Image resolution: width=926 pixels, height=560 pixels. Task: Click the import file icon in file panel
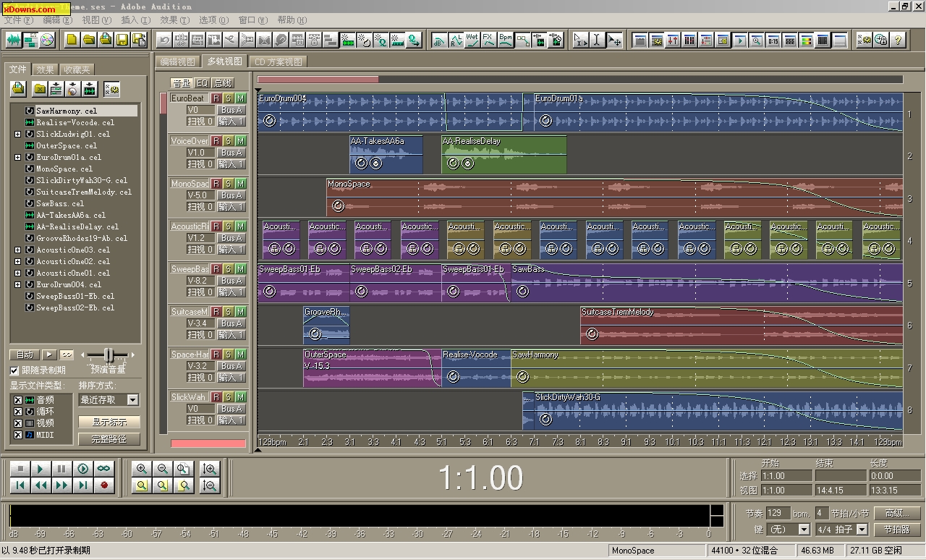coord(19,89)
